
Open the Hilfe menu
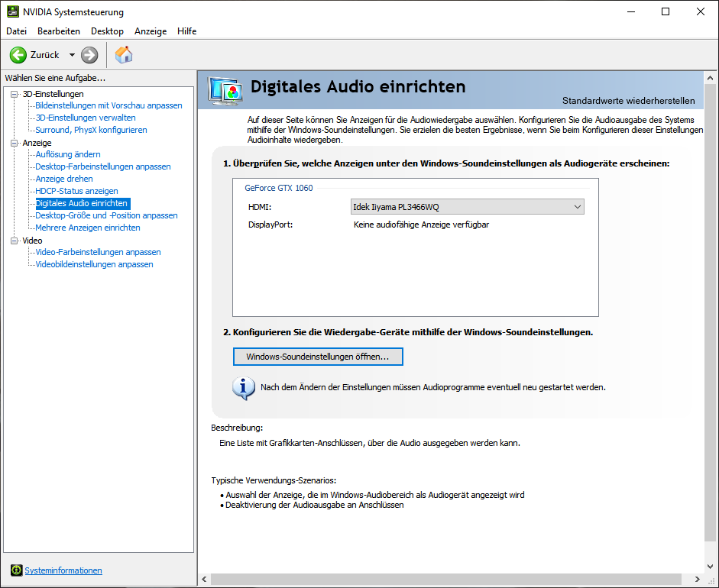coord(187,31)
